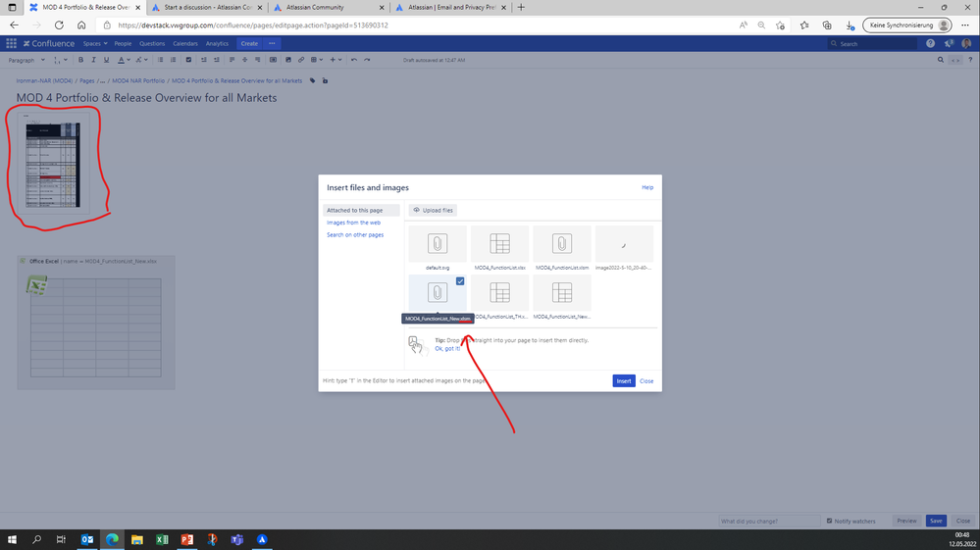Select the default.svg attachment thumbnail
This screenshot has width=980, height=550.
point(438,244)
